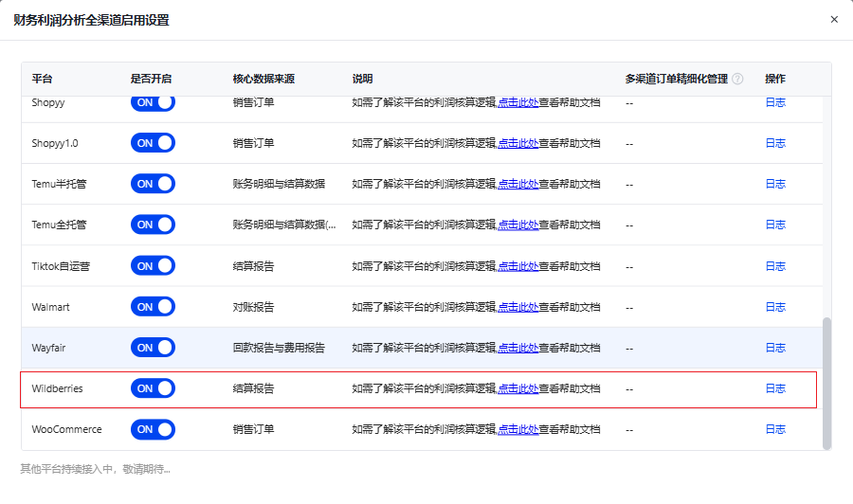Image resolution: width=853 pixels, height=504 pixels.
Task: Follow the 点击此处 link for Temu半托管
Action: (x=517, y=184)
